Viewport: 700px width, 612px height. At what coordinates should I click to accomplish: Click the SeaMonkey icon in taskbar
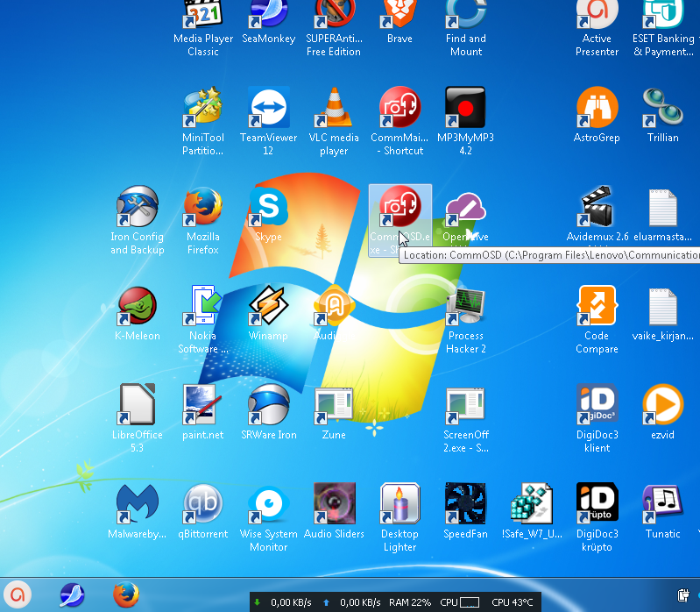[x=72, y=595]
